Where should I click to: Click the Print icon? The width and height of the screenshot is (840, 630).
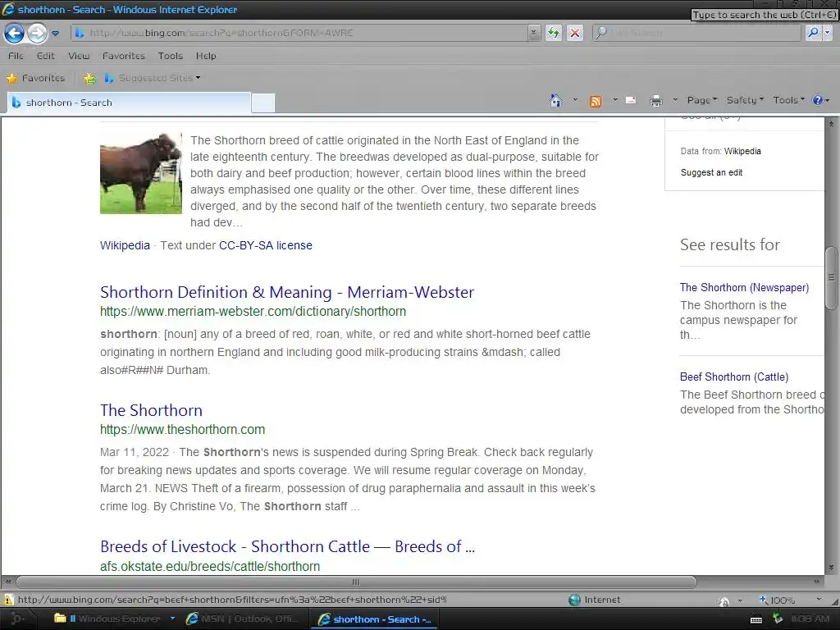[655, 101]
